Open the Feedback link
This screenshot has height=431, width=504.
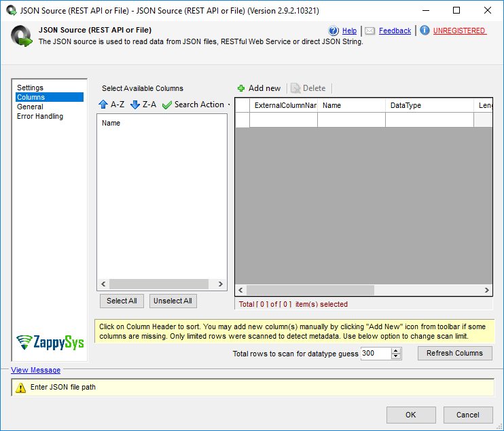click(395, 31)
